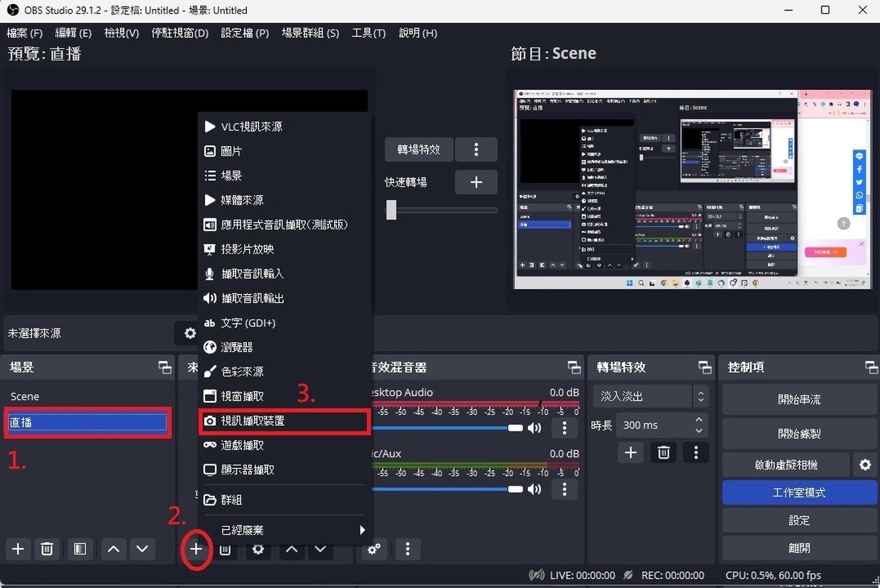Choose 顯示器擷取 source type
The image size is (880, 588).
(285, 470)
